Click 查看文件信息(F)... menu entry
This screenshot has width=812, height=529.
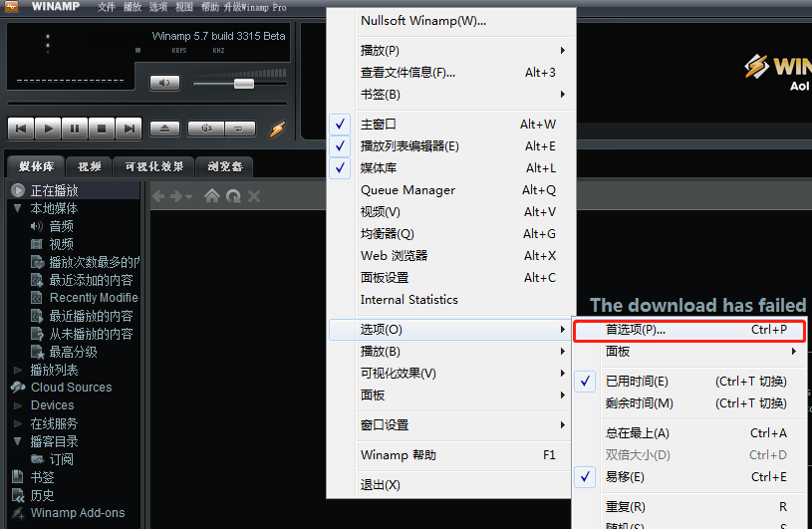click(x=450, y=73)
